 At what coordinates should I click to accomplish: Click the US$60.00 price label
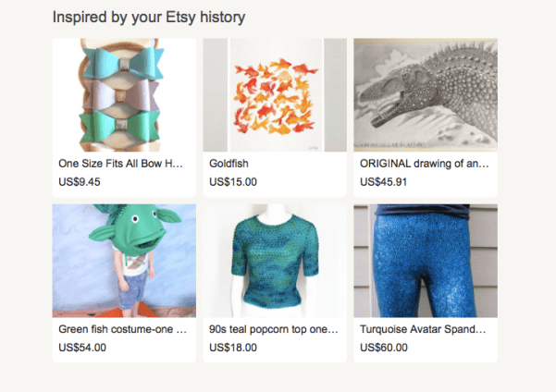384,348
